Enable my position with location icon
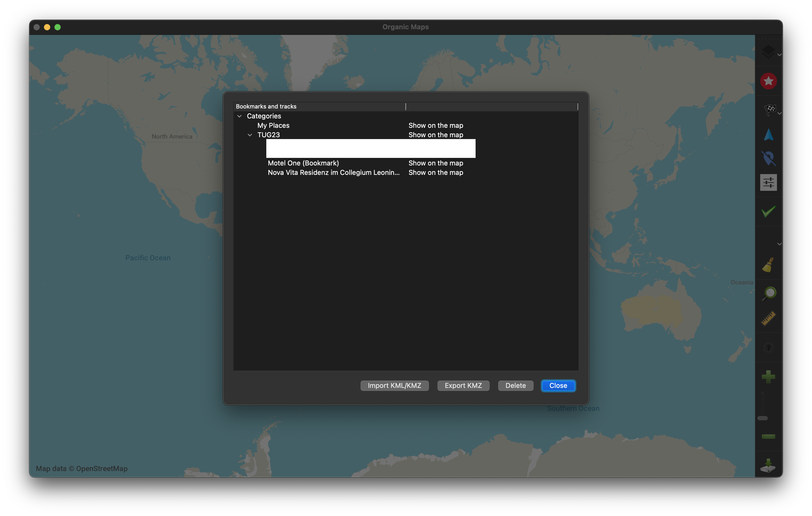Screen dimensions: 812x516 pyautogui.click(x=769, y=158)
